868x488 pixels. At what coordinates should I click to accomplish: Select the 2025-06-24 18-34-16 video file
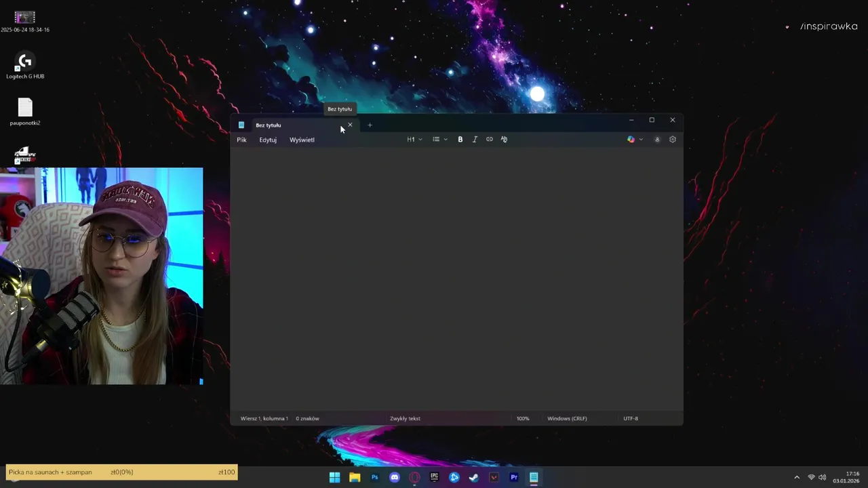[25, 22]
